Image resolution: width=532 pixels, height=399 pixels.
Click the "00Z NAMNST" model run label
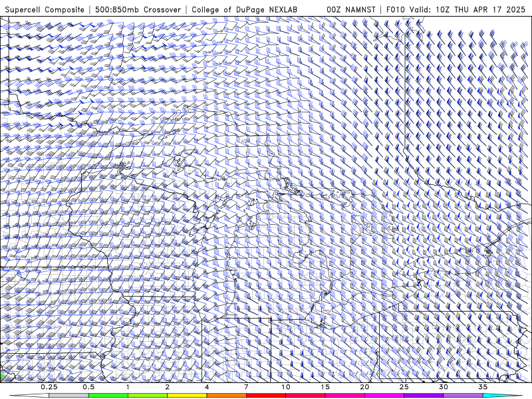click(x=351, y=9)
